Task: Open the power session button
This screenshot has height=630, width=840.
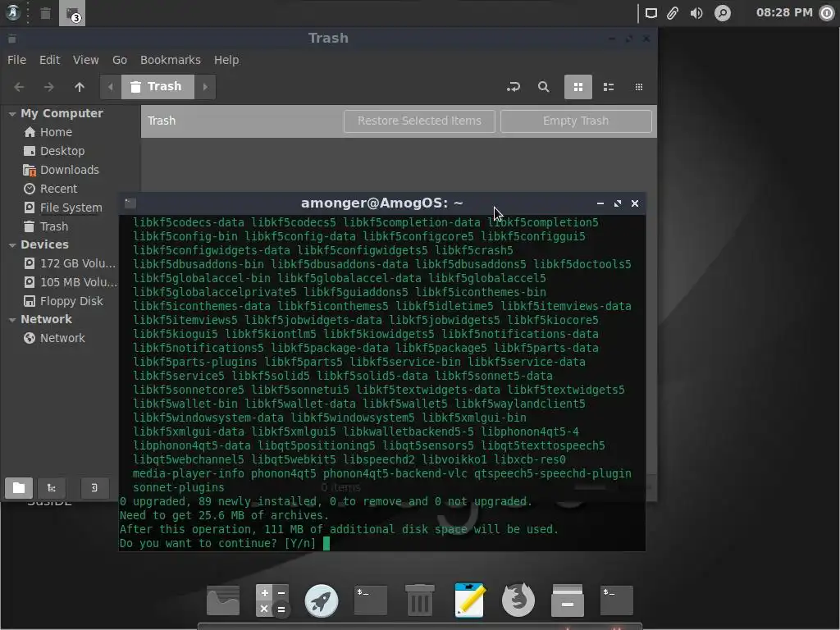Action: [827, 13]
